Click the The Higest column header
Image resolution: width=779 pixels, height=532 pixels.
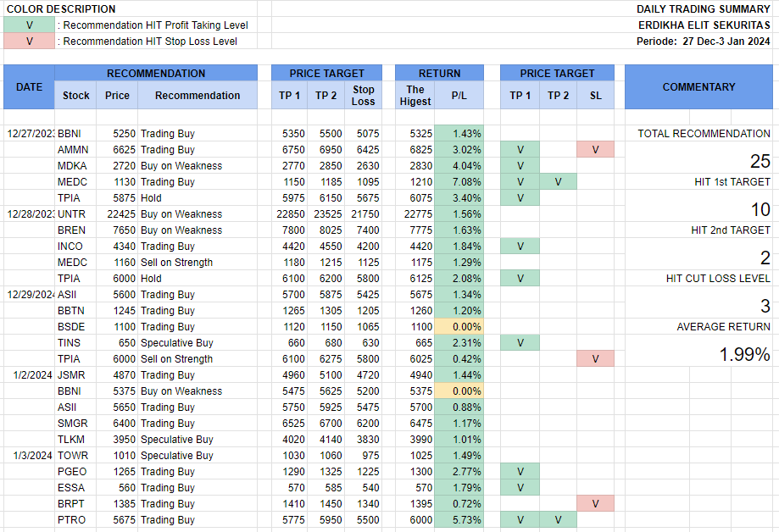click(415, 96)
